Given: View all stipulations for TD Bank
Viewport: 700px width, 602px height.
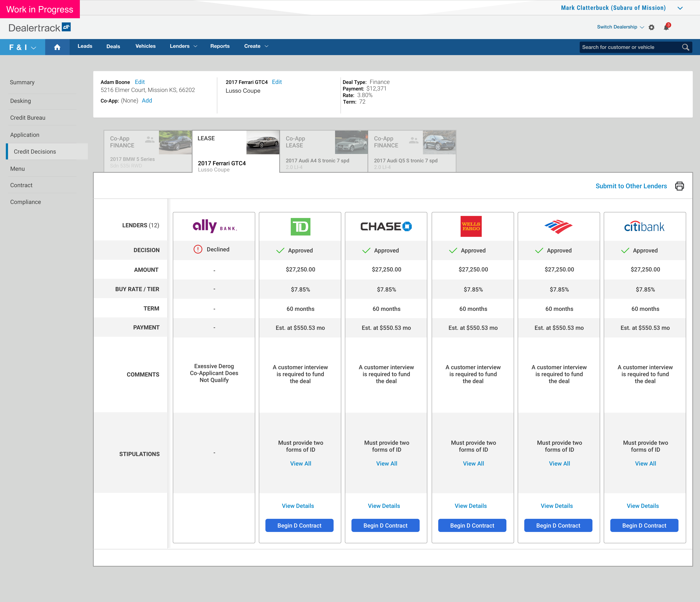Looking at the screenshot, I should pos(301,464).
